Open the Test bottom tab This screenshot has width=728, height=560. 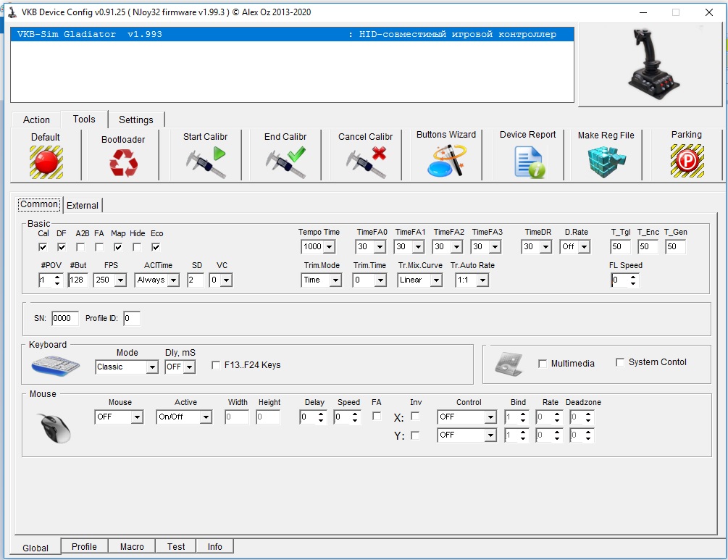(176, 546)
